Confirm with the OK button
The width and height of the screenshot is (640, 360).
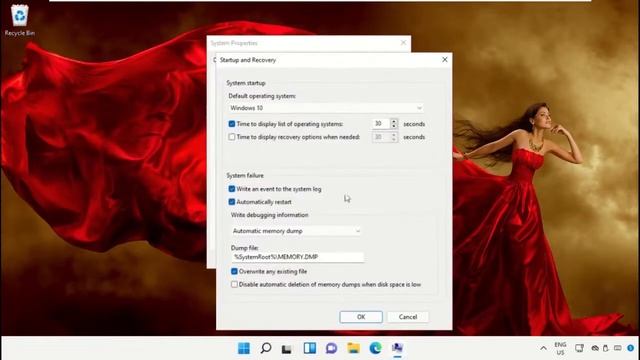click(361, 317)
